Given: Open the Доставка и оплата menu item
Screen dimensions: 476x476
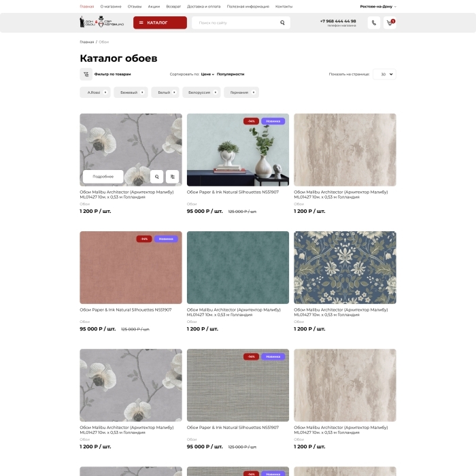Looking at the screenshot, I should (x=204, y=6).
